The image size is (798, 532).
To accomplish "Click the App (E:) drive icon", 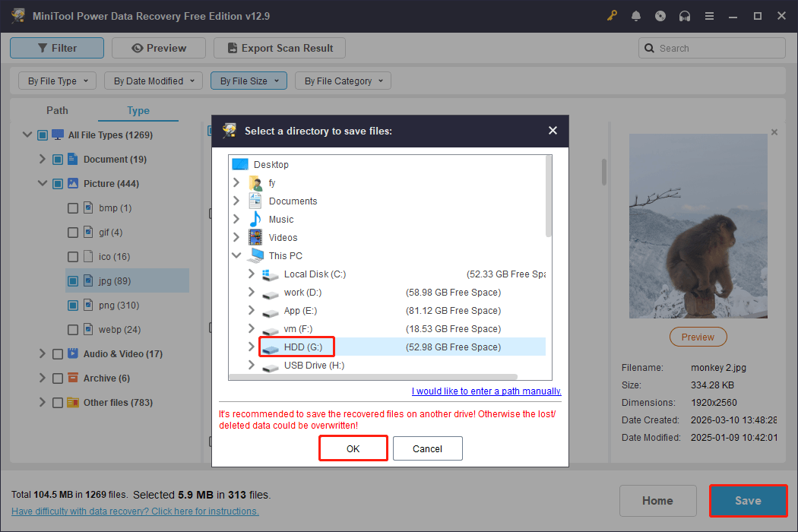I will 271,312.
